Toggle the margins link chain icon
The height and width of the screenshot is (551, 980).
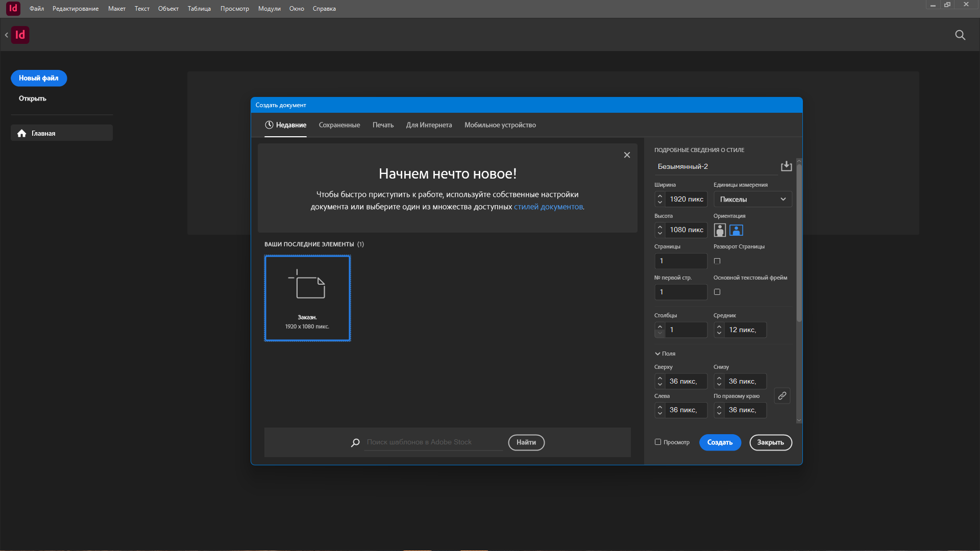pos(782,396)
